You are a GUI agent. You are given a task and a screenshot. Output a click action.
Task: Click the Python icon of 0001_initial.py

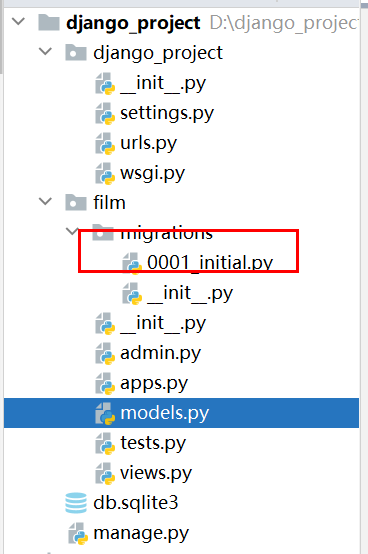tap(132, 263)
